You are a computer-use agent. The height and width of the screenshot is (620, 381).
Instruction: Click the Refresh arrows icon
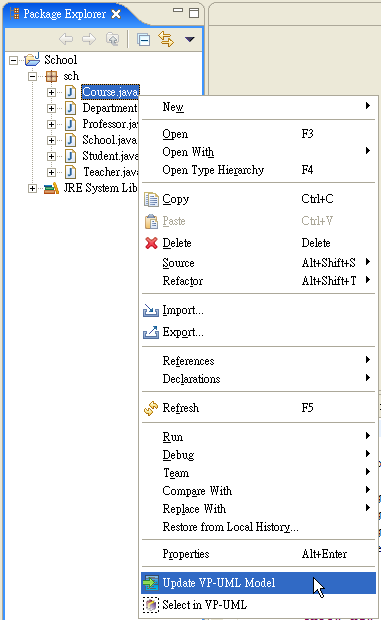(151, 408)
